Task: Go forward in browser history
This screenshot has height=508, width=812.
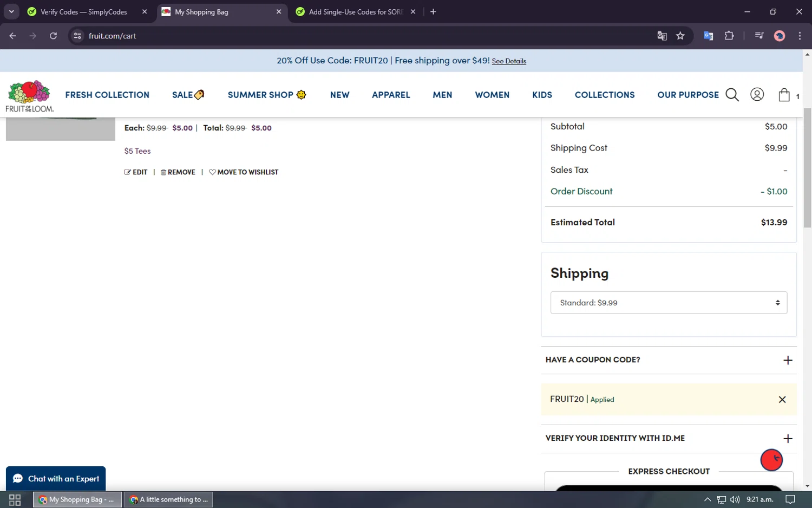Action: tap(33, 36)
